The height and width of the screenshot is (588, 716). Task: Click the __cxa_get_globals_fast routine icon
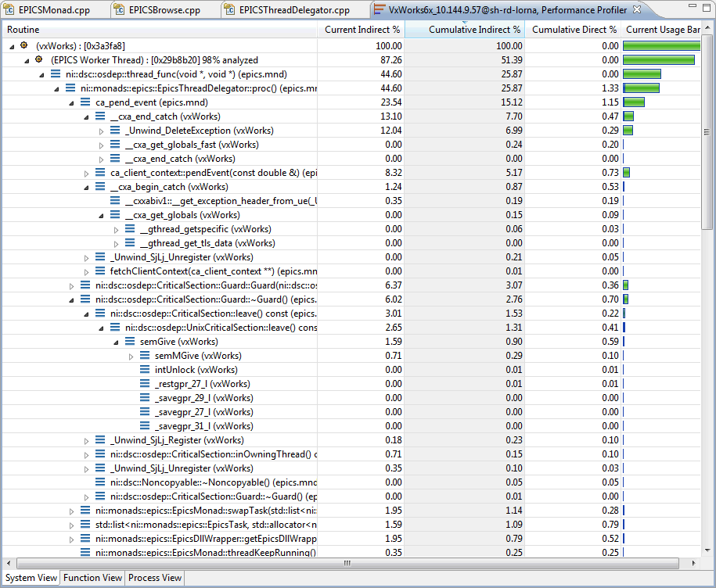click(115, 145)
